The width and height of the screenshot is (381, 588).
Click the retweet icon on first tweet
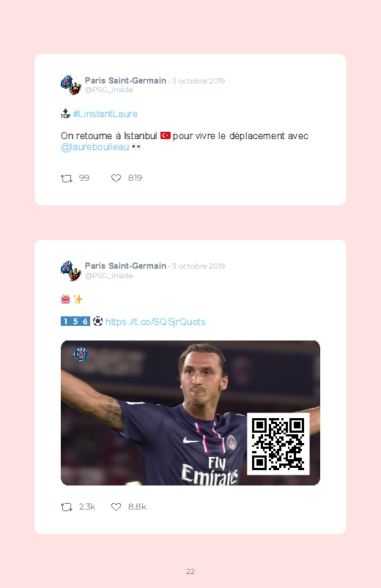(67, 179)
